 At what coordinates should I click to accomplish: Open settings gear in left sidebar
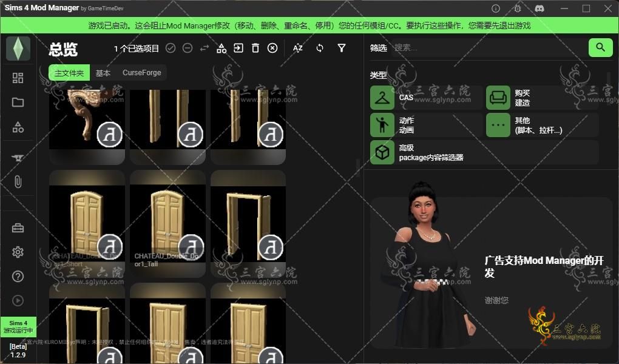coord(18,252)
